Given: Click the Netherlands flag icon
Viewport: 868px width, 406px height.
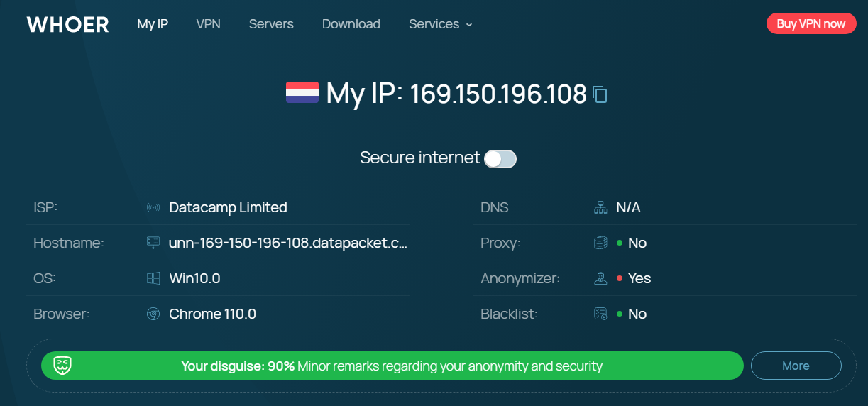Looking at the screenshot, I should tap(302, 93).
